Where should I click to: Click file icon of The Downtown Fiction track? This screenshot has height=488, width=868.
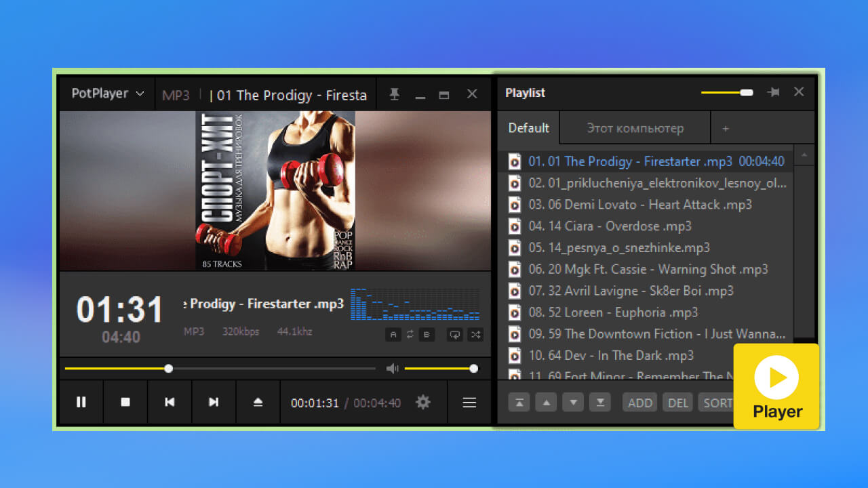515,334
